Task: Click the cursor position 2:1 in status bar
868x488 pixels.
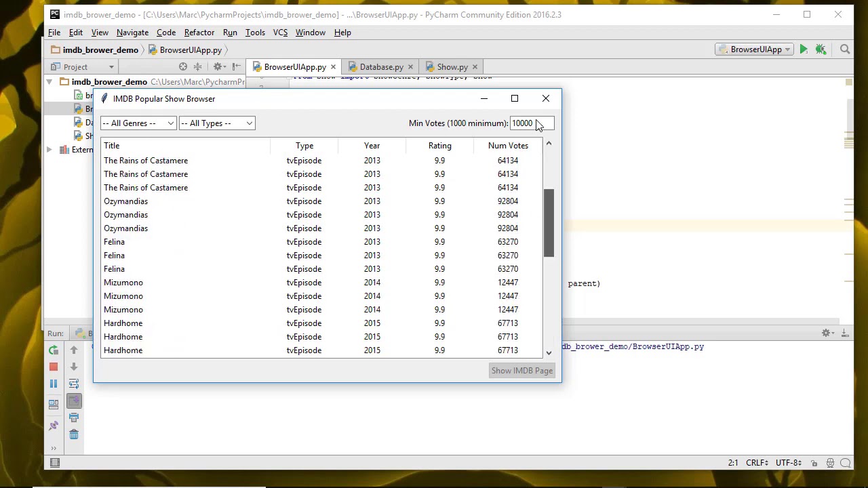Action: pyautogui.click(x=733, y=463)
